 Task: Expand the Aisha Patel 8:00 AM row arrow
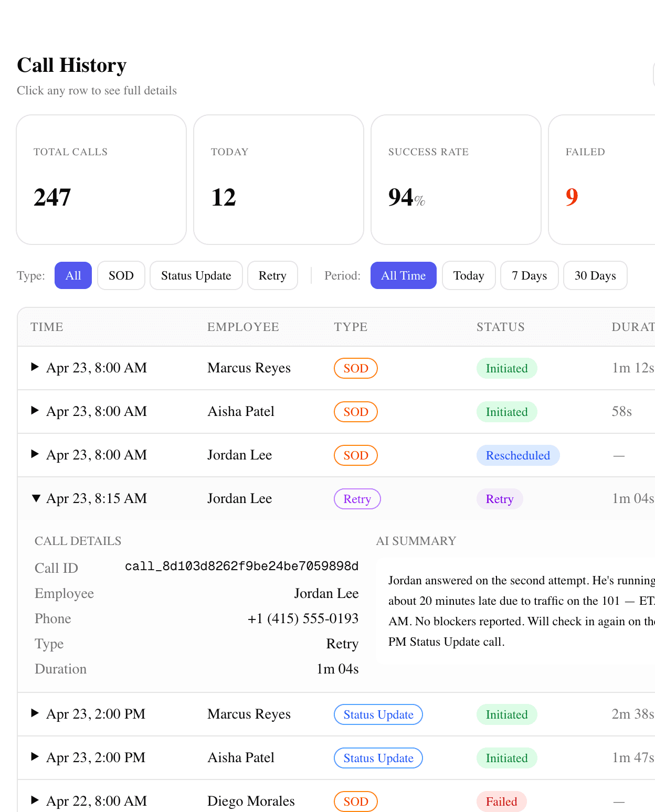coord(35,411)
